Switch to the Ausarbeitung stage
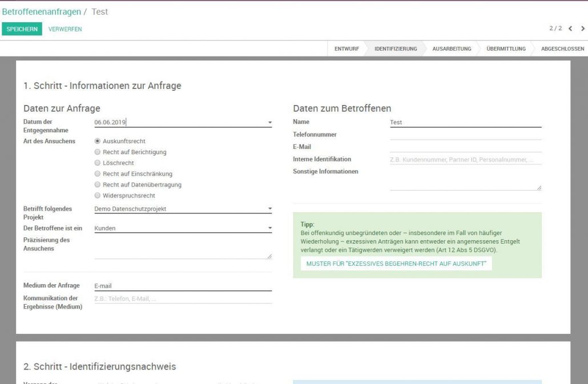Screen dimensions: 588x384 tap(452, 49)
